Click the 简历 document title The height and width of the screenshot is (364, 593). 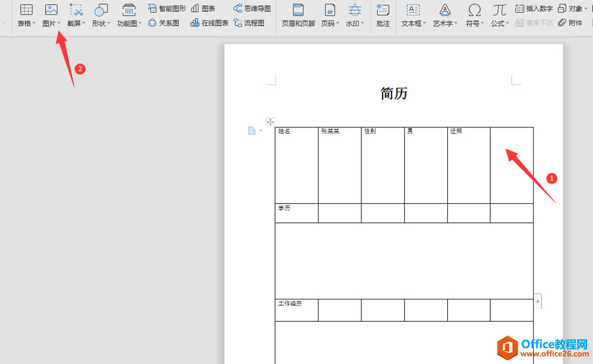(394, 93)
